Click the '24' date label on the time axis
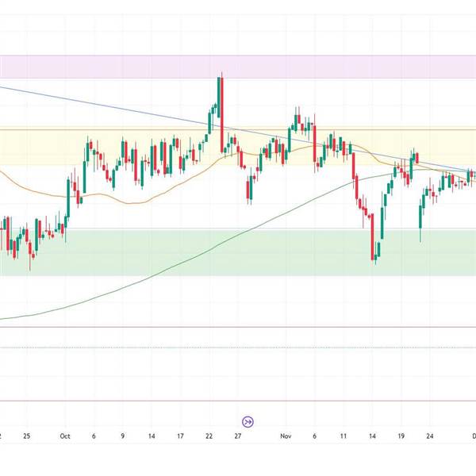 click(x=429, y=436)
